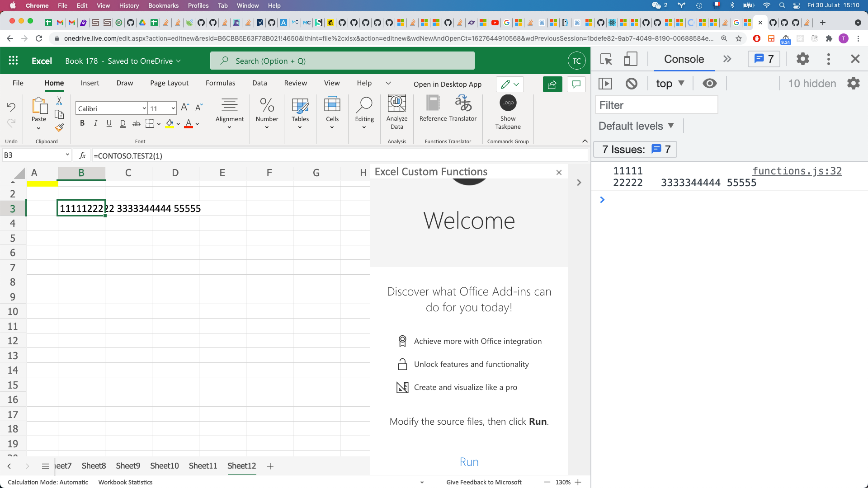Click Open in Desktop App
The image size is (868, 488).
(x=448, y=84)
